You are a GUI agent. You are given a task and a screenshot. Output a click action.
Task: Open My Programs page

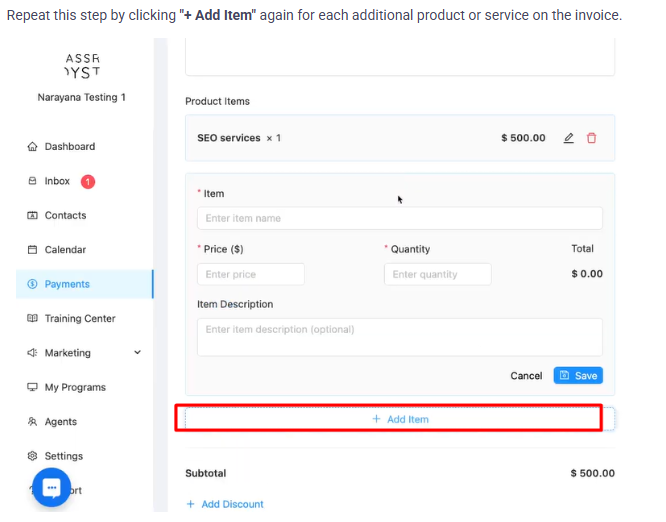coord(75,387)
